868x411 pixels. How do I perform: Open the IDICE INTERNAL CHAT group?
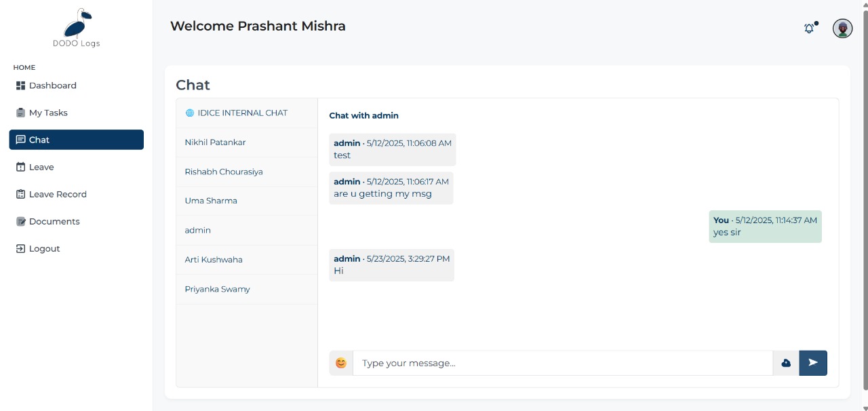coord(243,113)
